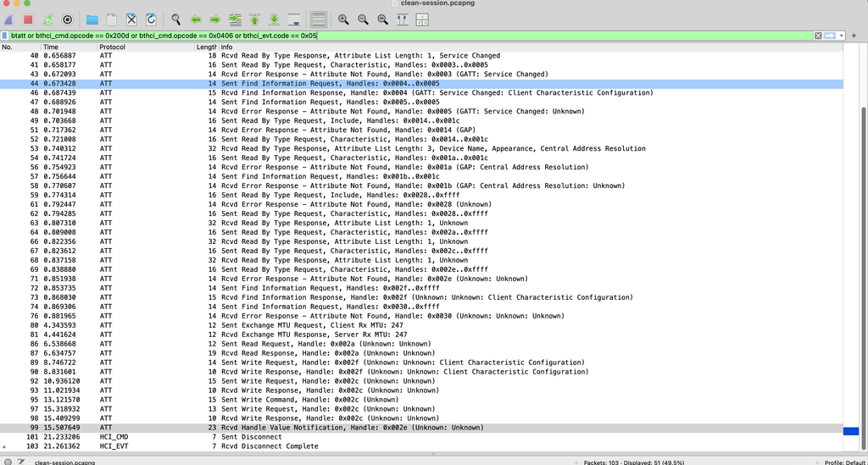Open recent display filter dropdown
868x465 pixels.
841,36
